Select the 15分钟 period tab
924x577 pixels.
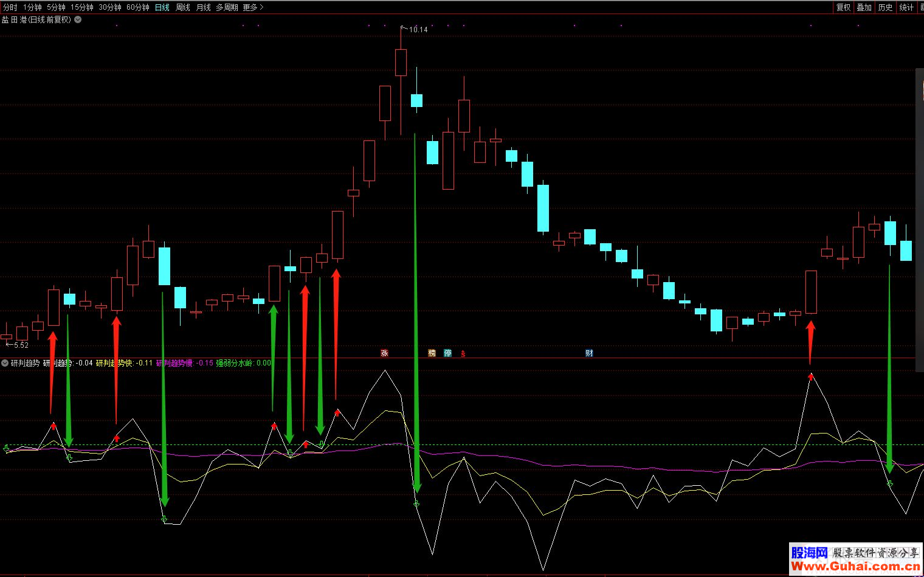pos(82,7)
